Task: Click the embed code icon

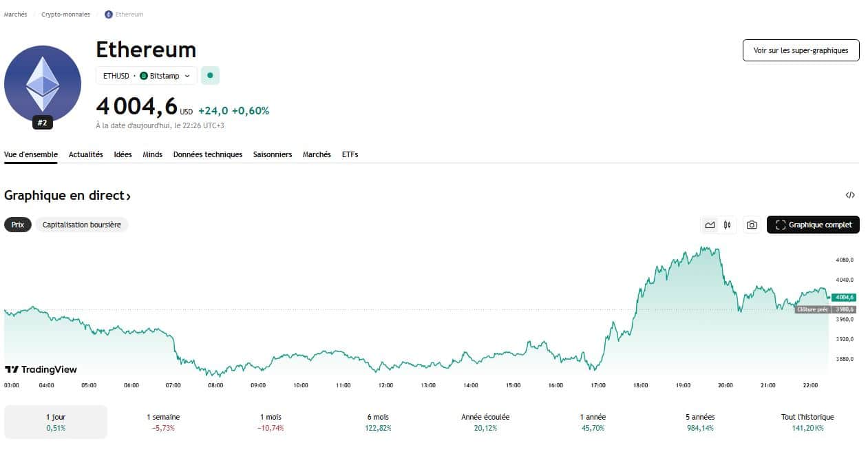Action: (x=850, y=195)
